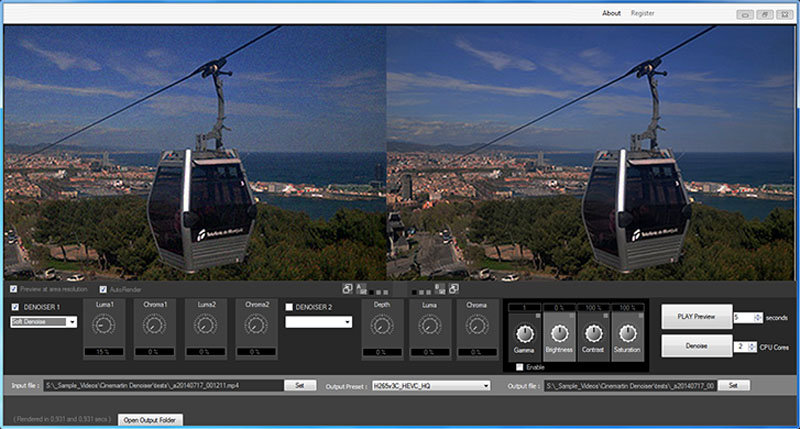Viewport: 800px width, 429px height.
Task: Click the Chroma1 knob dial
Action: [153, 324]
